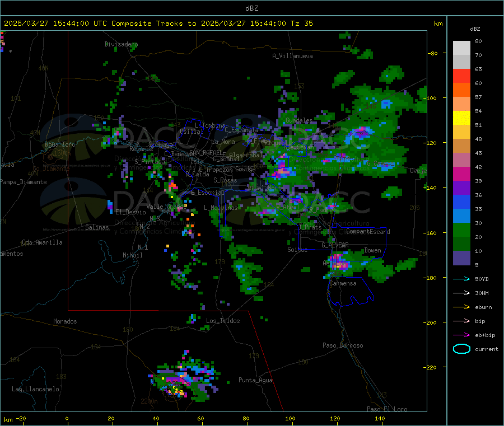Click the SAN_RAFAEL map label

pyautogui.click(x=206, y=153)
